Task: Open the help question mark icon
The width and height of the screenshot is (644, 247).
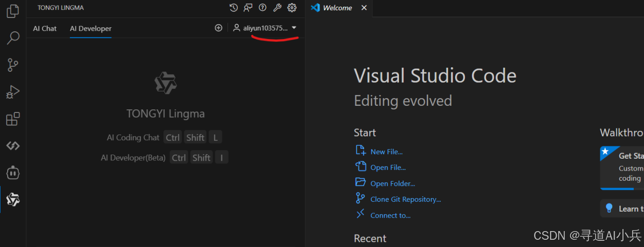Action: click(x=262, y=8)
